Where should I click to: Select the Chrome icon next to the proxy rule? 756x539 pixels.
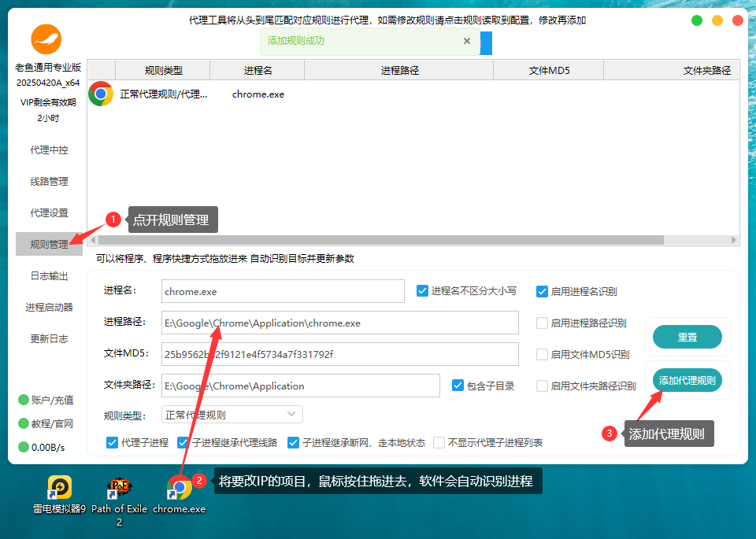100,94
